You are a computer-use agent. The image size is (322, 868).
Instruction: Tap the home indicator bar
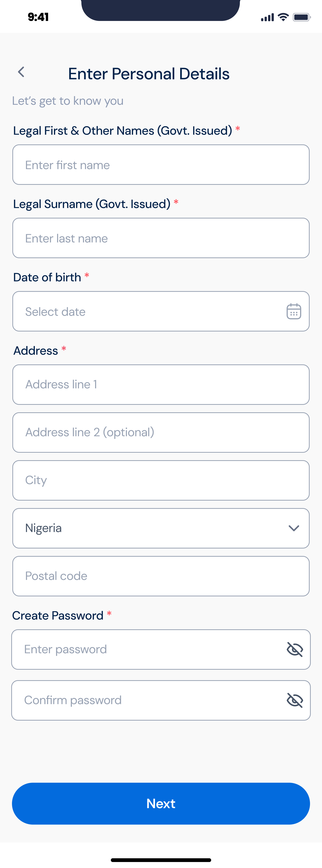coord(161,860)
